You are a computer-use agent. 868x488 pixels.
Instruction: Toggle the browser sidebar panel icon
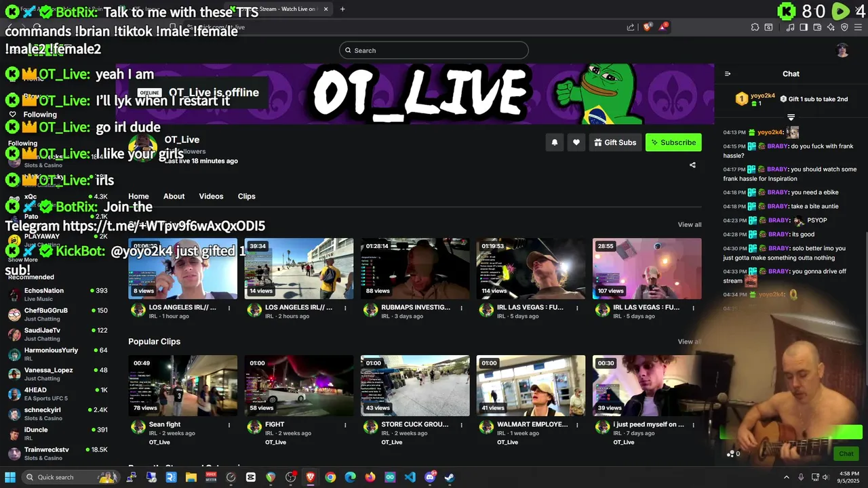804,27
